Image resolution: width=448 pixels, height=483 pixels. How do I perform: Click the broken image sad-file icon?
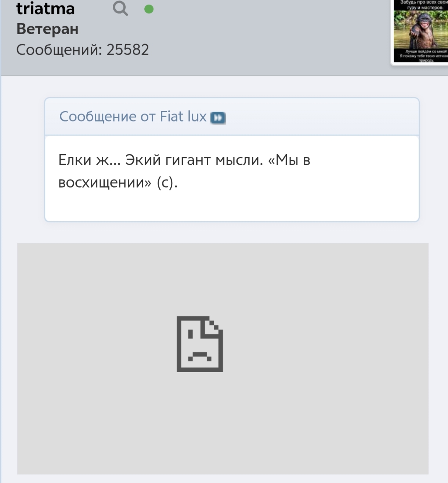click(x=200, y=344)
